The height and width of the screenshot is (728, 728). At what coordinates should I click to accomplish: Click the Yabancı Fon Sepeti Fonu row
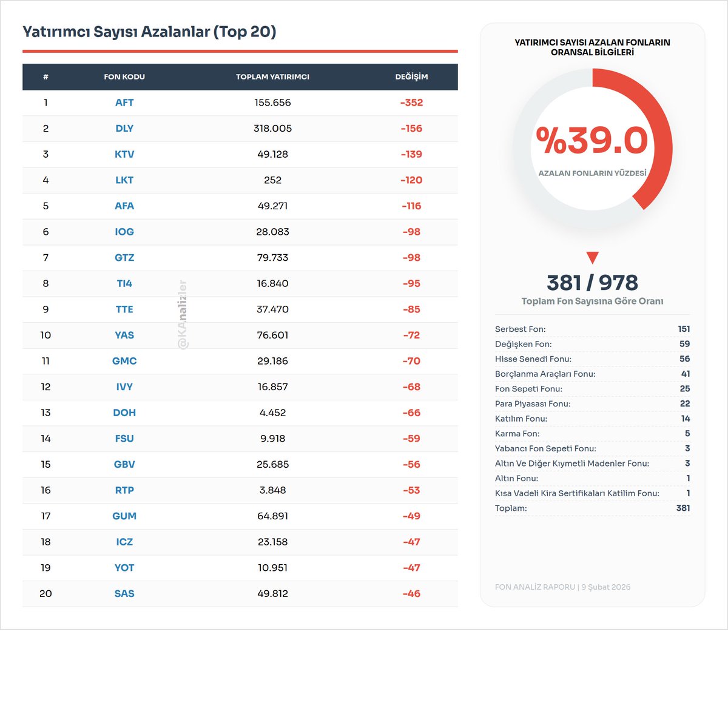click(x=593, y=448)
